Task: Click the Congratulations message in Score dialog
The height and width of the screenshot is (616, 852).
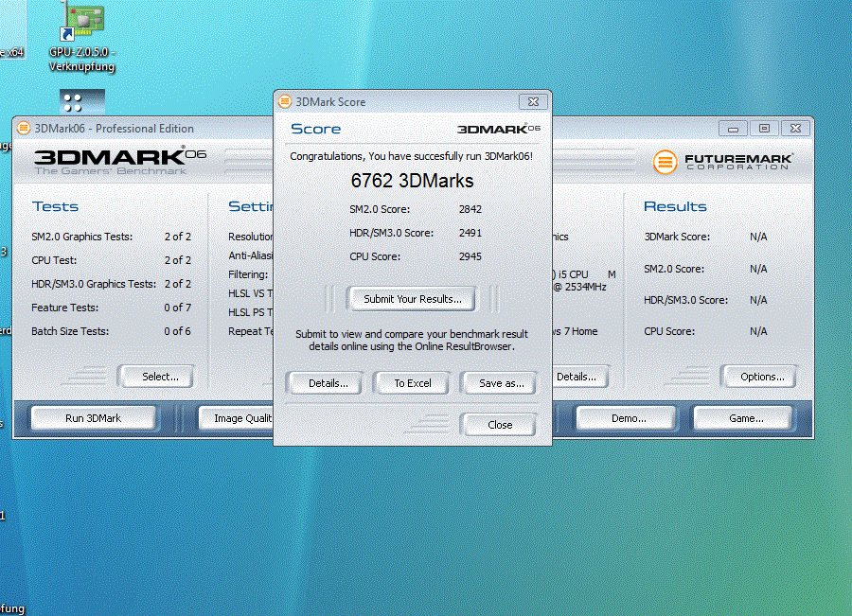Action: (412, 156)
